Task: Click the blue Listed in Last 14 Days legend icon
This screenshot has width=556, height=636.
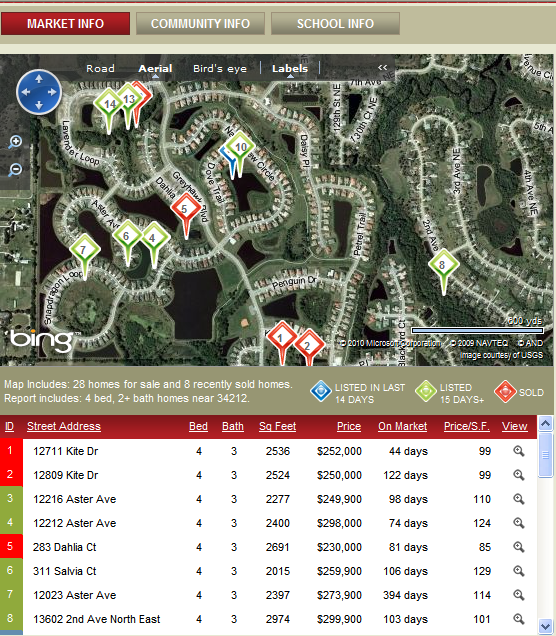Action: [x=321, y=391]
